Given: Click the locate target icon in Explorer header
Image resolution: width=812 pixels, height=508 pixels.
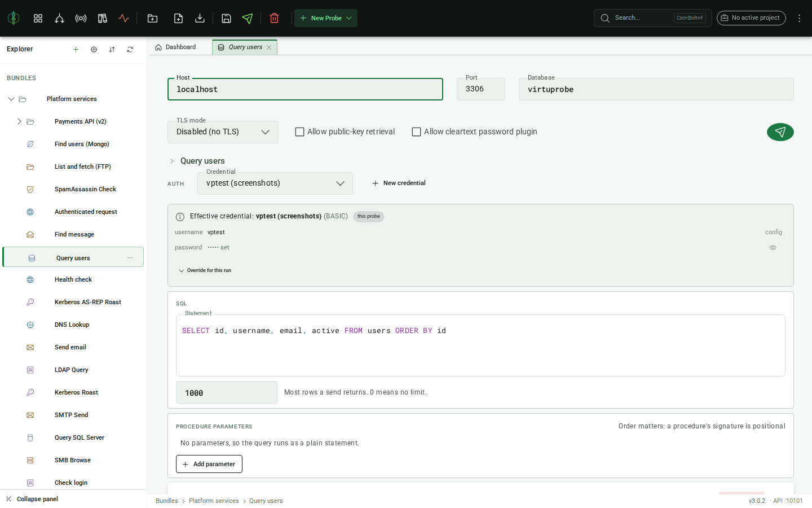Looking at the screenshot, I should point(94,49).
